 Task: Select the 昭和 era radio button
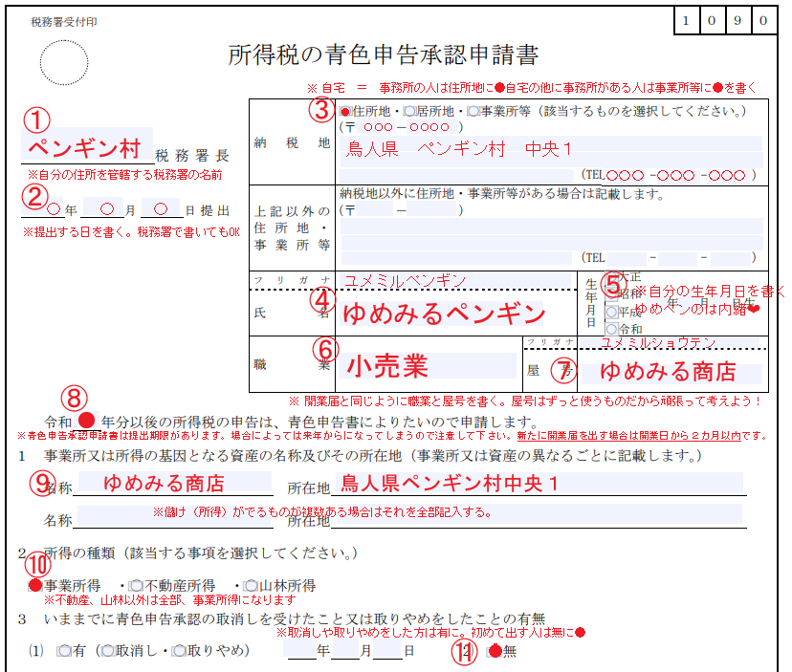point(611,294)
